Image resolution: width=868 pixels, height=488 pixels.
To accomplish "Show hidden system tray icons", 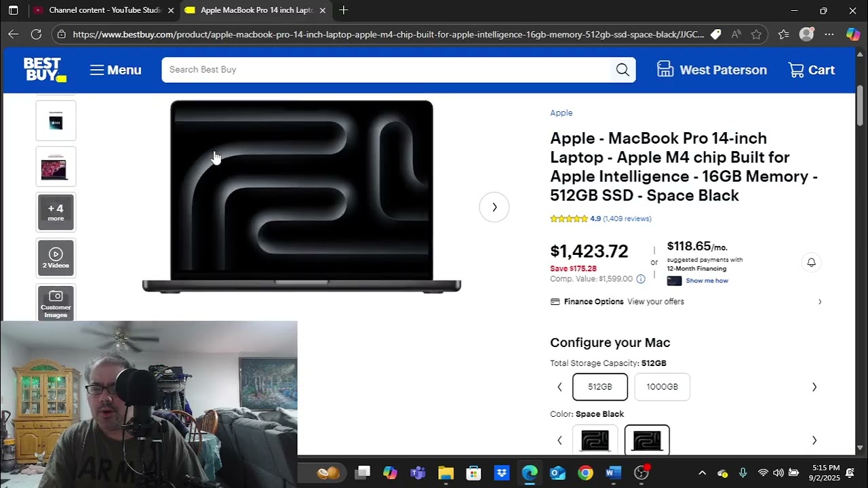I will 702,472.
